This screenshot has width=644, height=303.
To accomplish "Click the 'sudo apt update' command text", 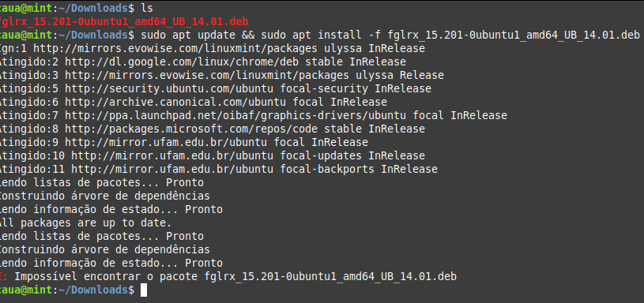I will coord(188,35).
